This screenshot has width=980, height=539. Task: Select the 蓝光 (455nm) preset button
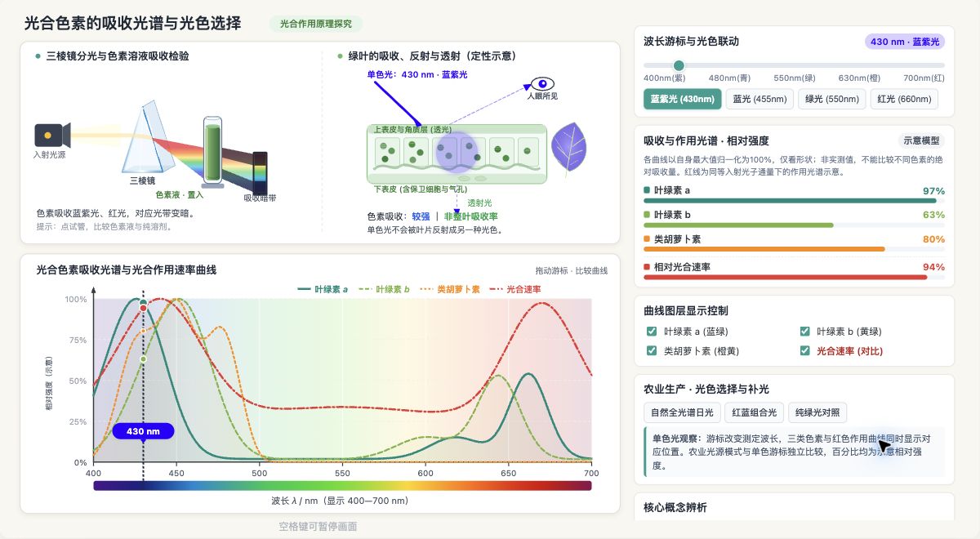pyautogui.click(x=759, y=99)
